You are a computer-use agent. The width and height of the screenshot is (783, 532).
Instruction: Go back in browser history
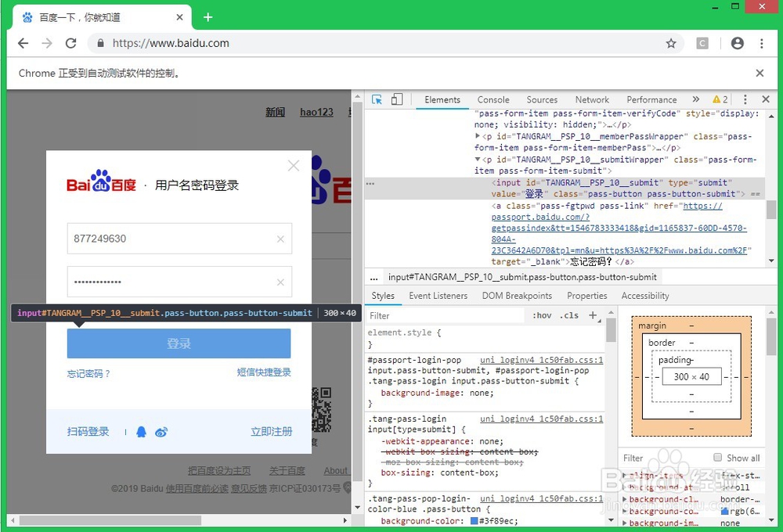point(23,43)
